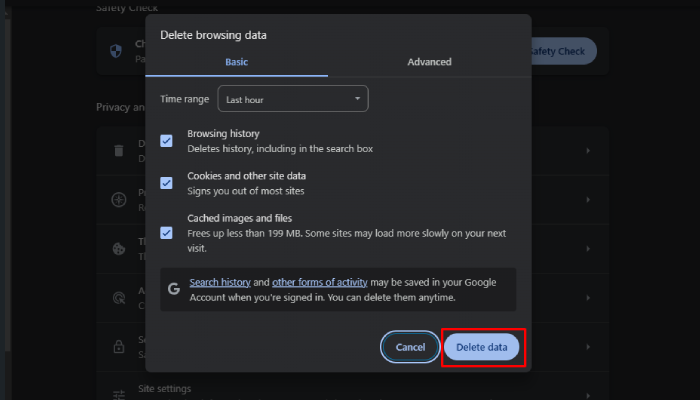Click the Delete browsing data dialog title

pyautogui.click(x=213, y=35)
